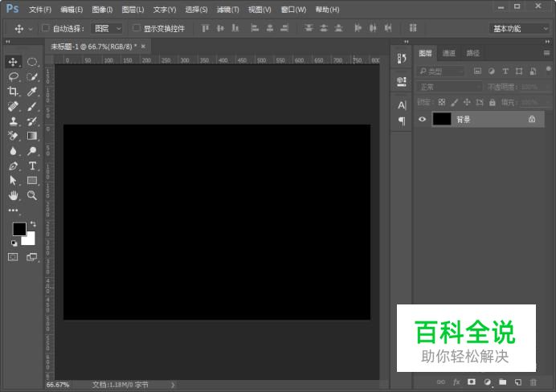The width and height of the screenshot is (556, 392).
Task: Click the delete layer trash icon
Action: click(533, 382)
